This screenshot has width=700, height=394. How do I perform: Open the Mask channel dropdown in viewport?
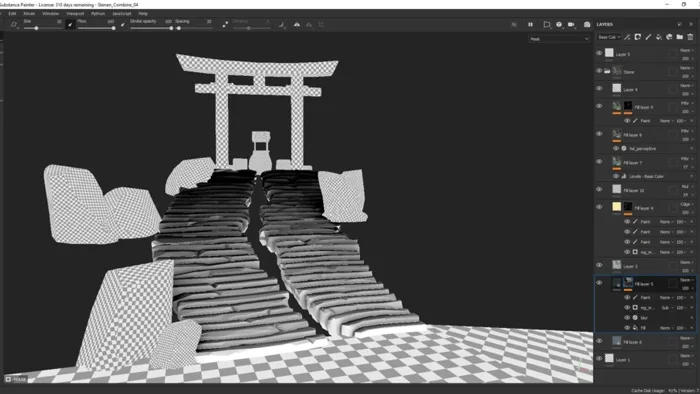point(559,39)
